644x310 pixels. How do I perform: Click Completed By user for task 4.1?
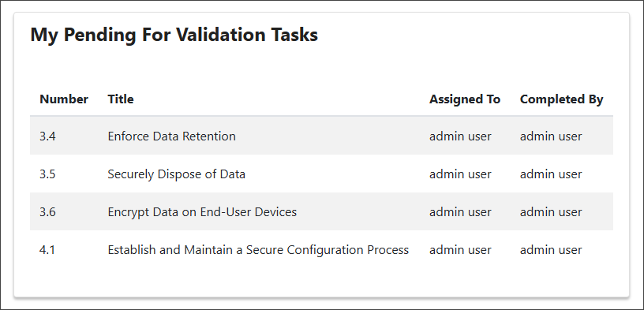click(x=551, y=249)
